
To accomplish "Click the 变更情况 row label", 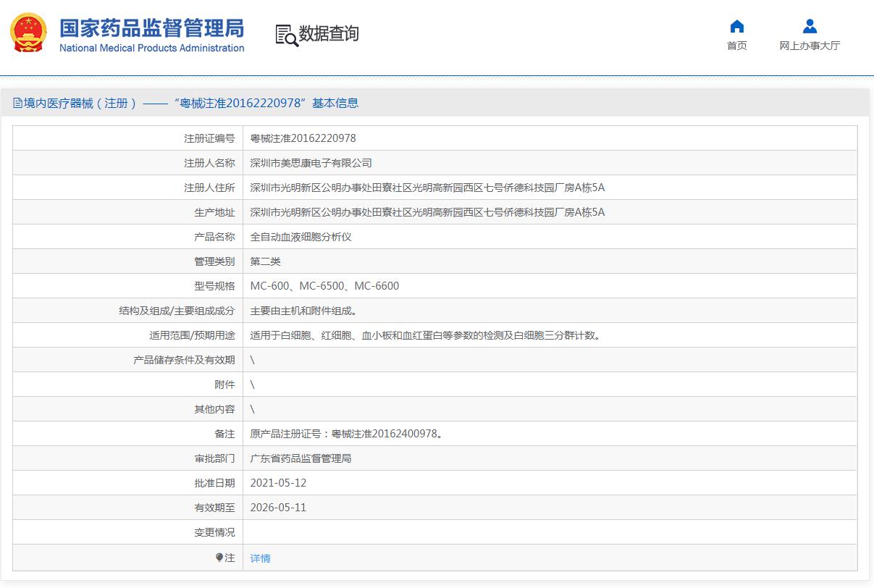I will [x=214, y=532].
